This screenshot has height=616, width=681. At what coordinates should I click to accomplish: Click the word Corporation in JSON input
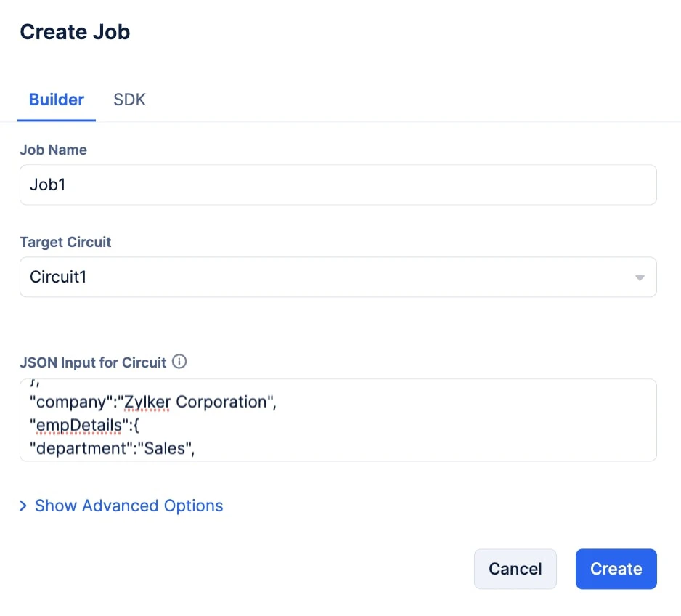[x=221, y=402]
